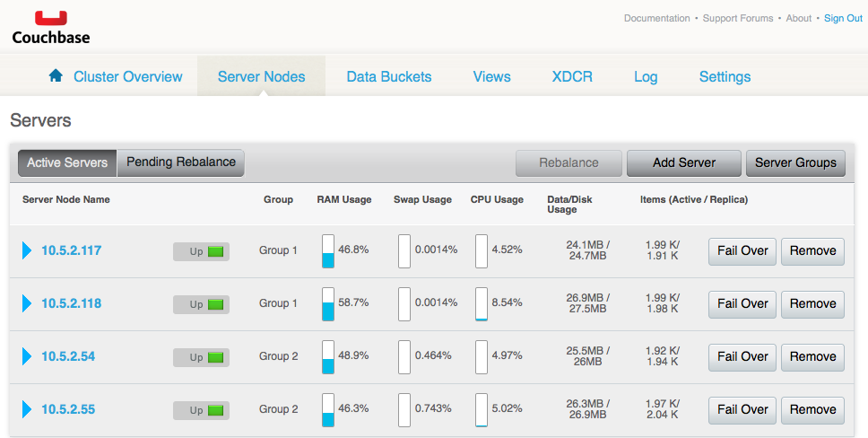The width and height of the screenshot is (868, 438).
Task: Click the green Up status indicator for 10.5.2.118
Action: coord(215,304)
